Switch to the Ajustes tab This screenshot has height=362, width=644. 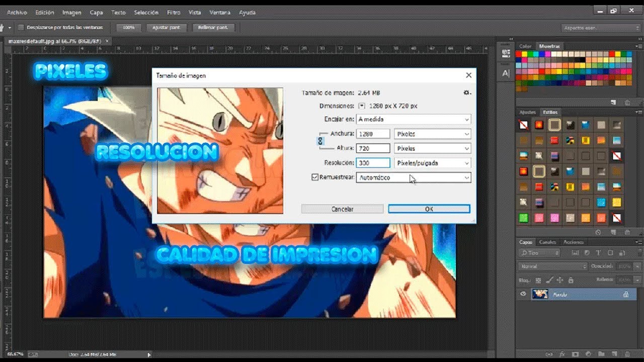[528, 112]
